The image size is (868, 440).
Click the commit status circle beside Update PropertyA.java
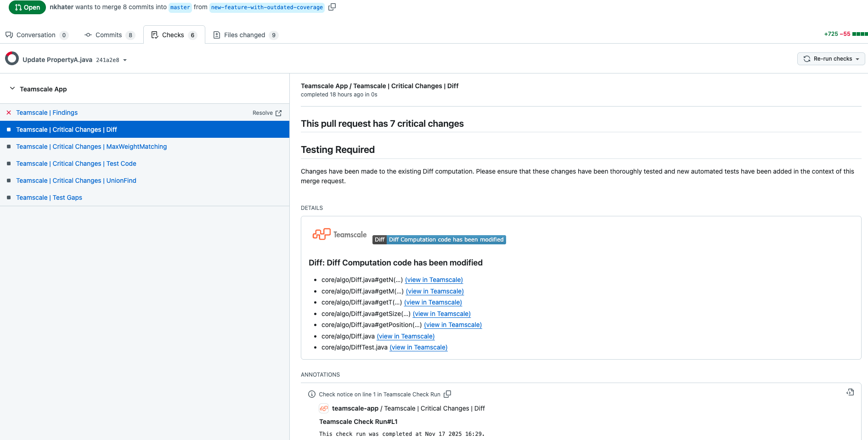pyautogui.click(x=12, y=58)
